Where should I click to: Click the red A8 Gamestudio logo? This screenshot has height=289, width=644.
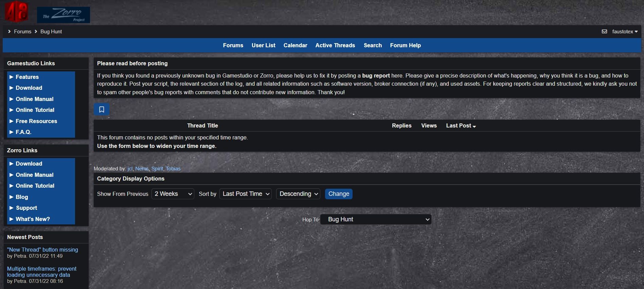click(x=16, y=12)
